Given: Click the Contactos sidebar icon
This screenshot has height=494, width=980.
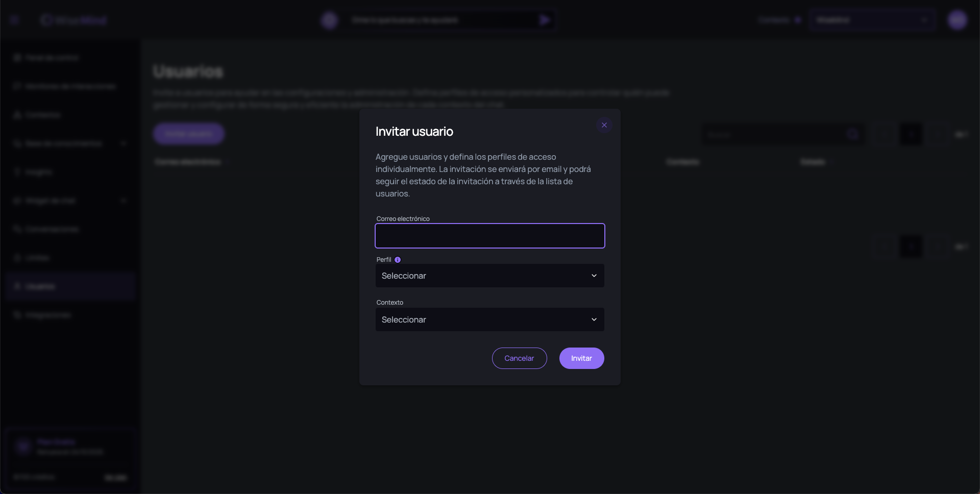Looking at the screenshot, I should (17, 115).
